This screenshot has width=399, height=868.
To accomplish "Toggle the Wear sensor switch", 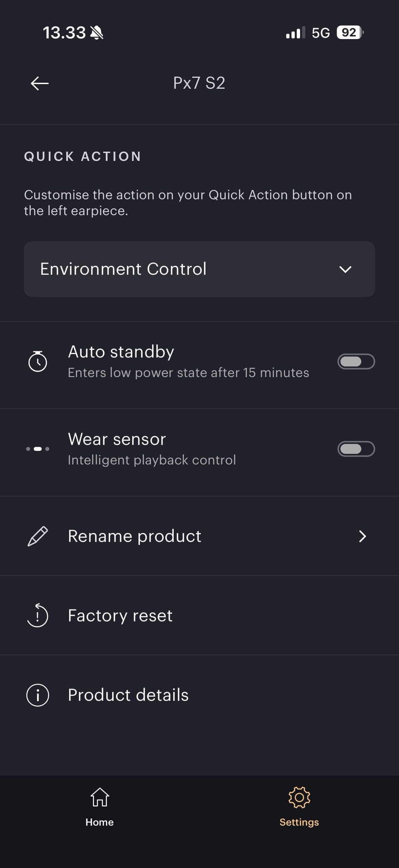I will (356, 449).
